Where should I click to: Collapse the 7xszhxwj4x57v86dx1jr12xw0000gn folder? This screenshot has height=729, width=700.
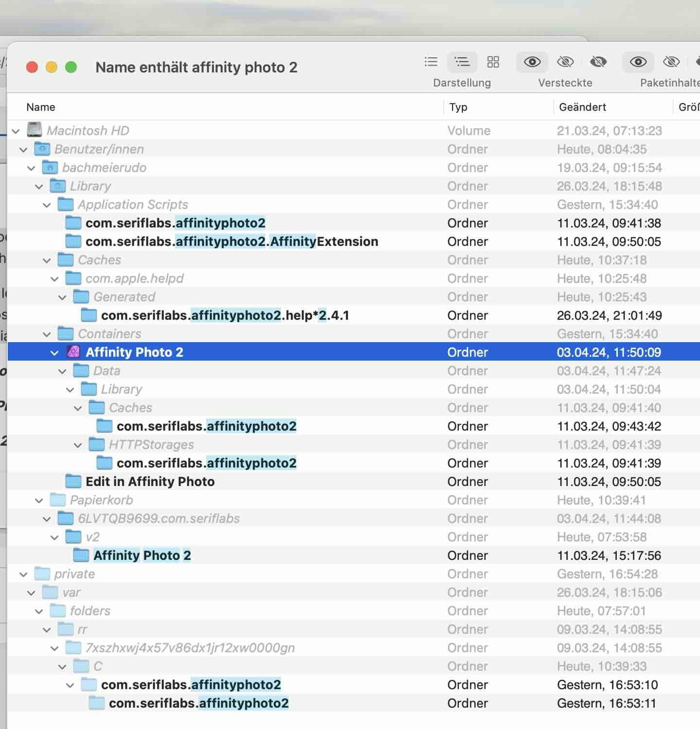click(x=54, y=648)
